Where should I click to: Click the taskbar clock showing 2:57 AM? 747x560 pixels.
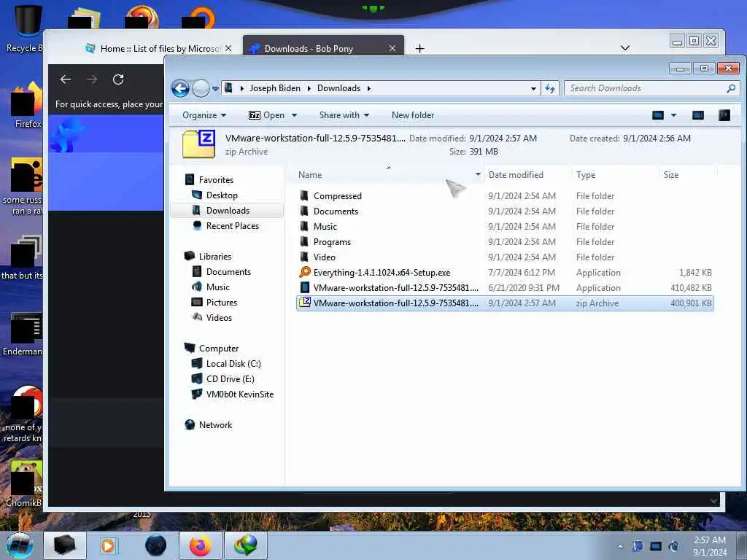pyautogui.click(x=710, y=546)
